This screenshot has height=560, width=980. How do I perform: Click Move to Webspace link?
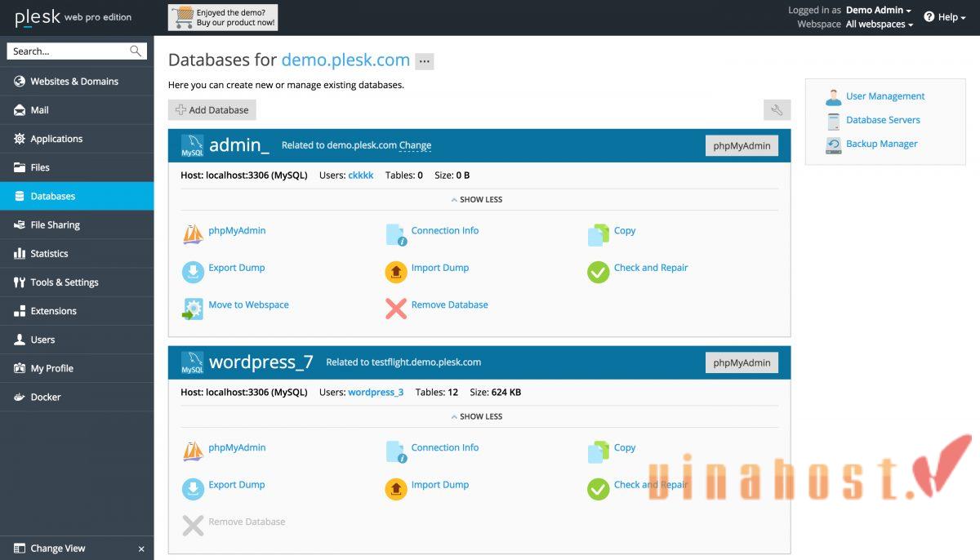[249, 304]
